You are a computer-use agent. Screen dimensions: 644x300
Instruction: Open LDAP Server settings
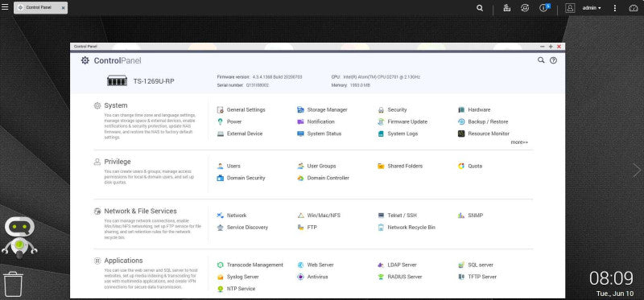point(397,265)
